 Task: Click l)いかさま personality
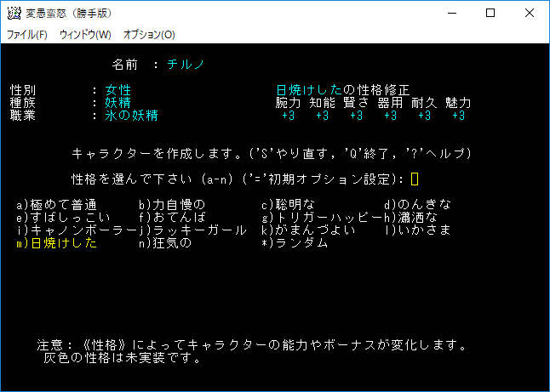tap(417, 230)
